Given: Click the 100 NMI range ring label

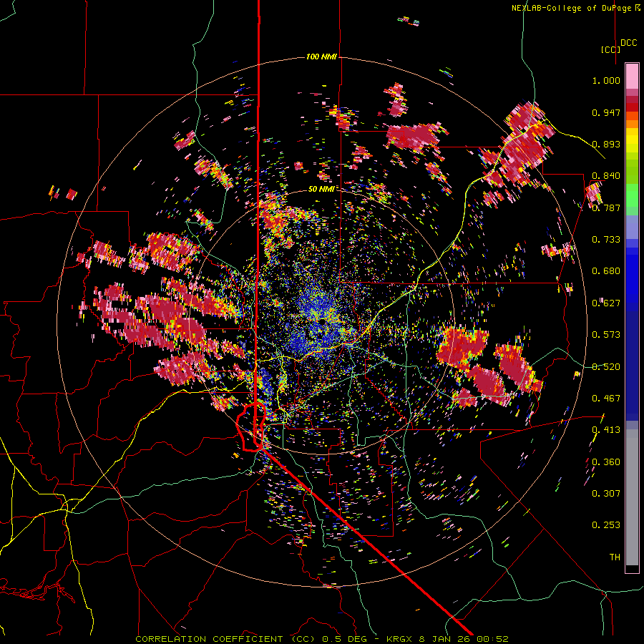Looking at the screenshot, I should 321,57.
